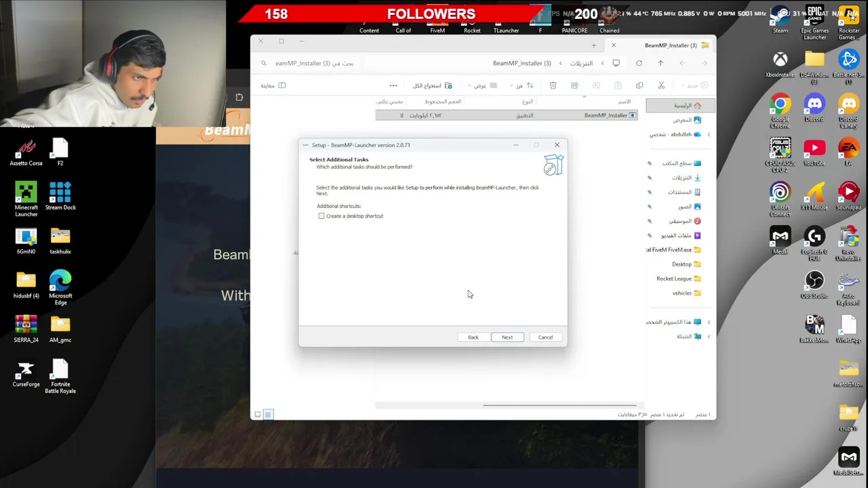Image resolution: width=868 pixels, height=488 pixels.
Task: Select the BeamMP_Installer file row
Action: [x=506, y=115]
